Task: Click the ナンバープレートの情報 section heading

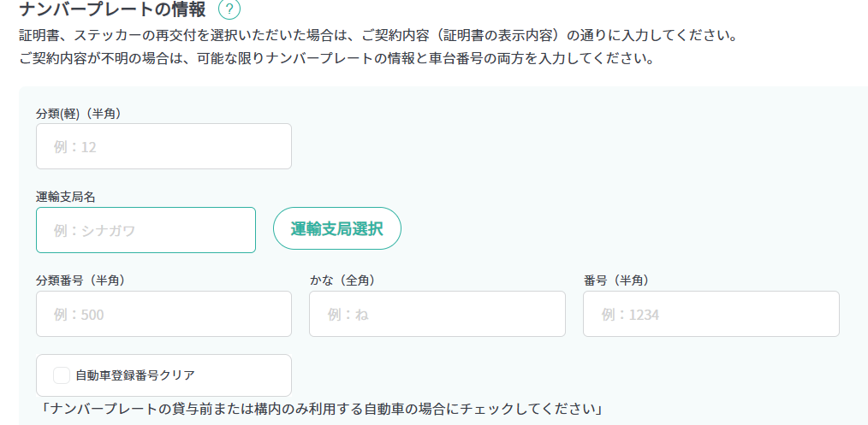Action: click(x=112, y=9)
